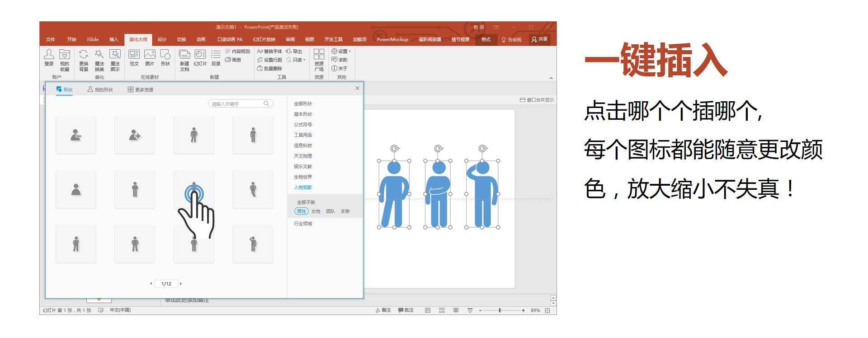The height and width of the screenshot is (338, 868).
Task: Click notes pane scroll down arrow
Action: tap(553, 303)
